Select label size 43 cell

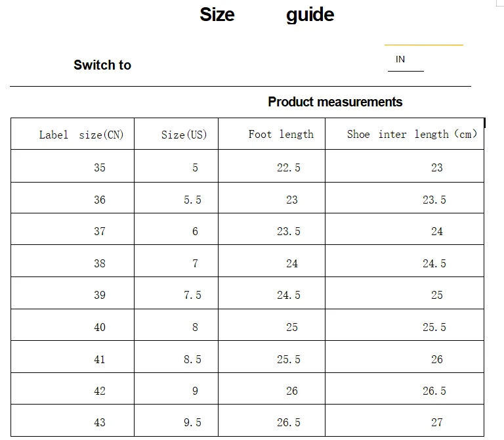[x=72, y=420]
